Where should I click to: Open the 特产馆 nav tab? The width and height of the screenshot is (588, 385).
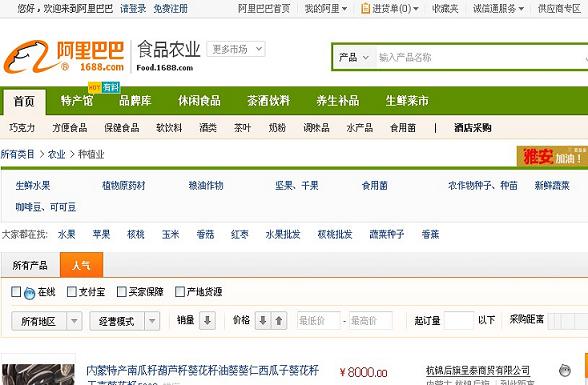pos(77,101)
